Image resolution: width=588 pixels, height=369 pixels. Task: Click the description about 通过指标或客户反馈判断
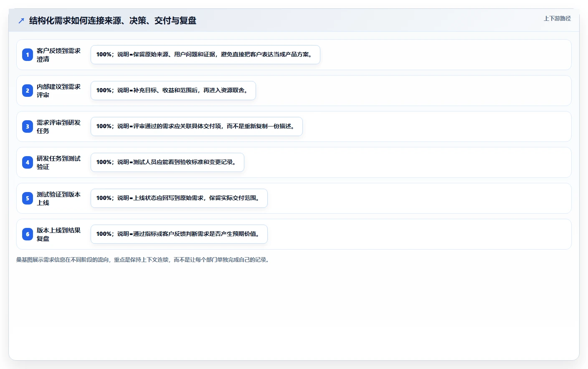tap(179, 234)
